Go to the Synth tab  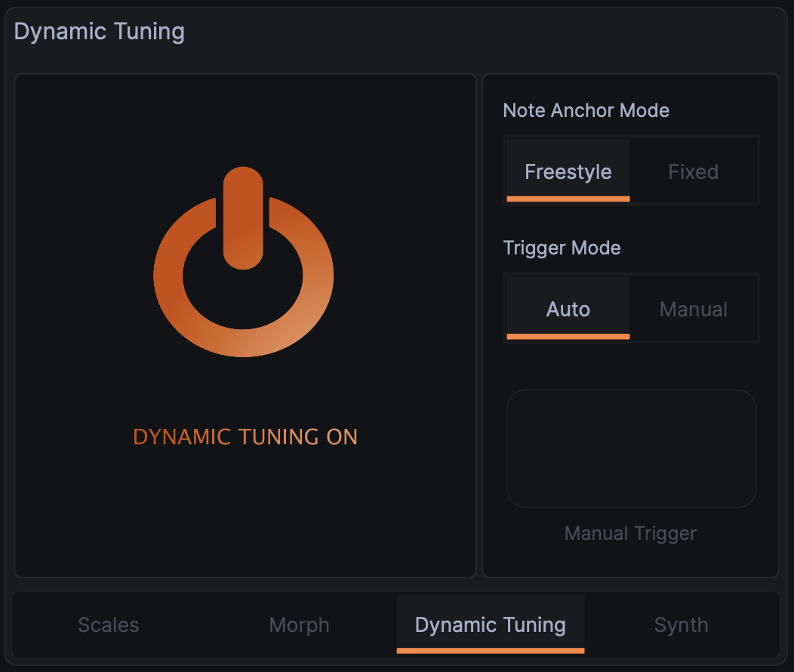[x=681, y=625]
